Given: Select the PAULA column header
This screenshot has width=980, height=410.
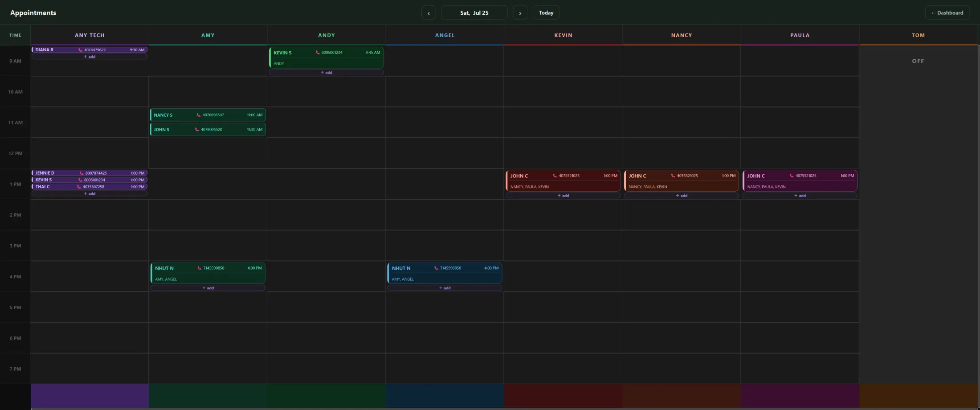Looking at the screenshot, I should pos(800,35).
